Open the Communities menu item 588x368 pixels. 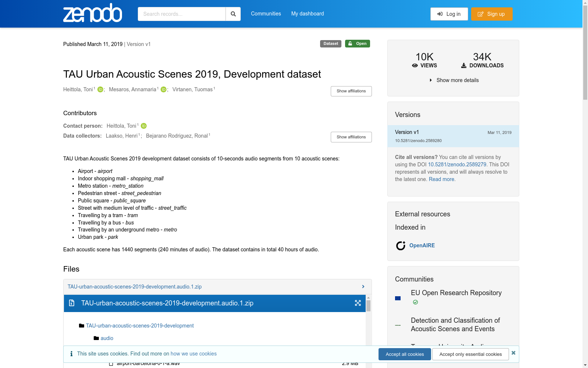click(x=266, y=14)
